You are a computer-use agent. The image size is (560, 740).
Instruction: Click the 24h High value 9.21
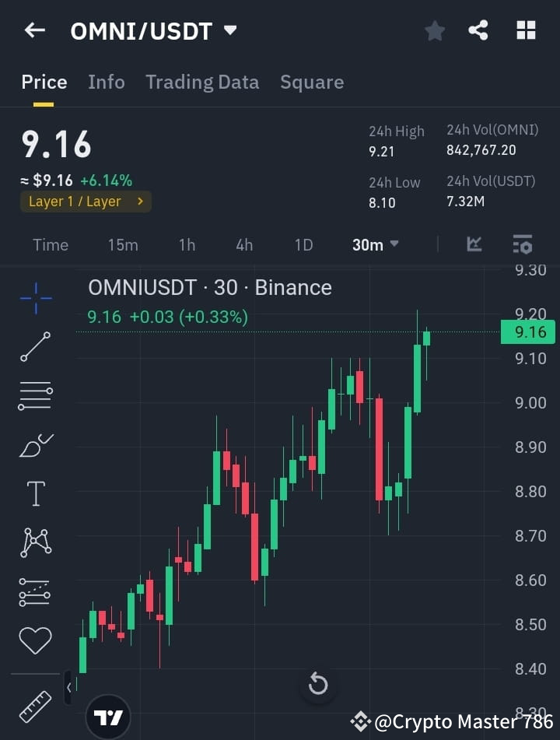[381, 152]
